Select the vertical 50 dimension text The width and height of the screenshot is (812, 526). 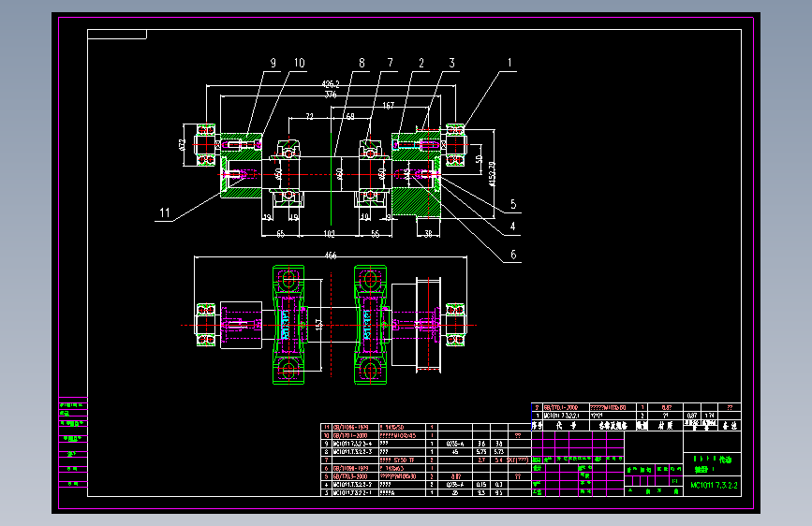[479, 159]
